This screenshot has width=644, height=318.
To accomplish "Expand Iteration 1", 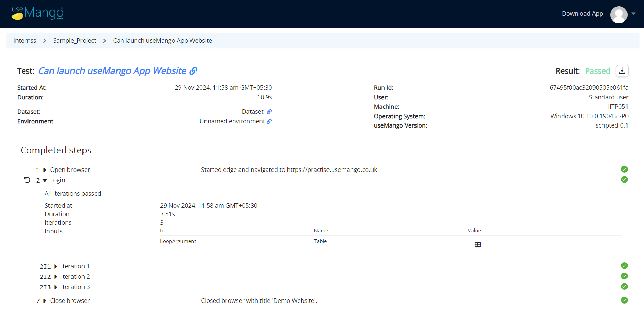I will click(x=56, y=267).
